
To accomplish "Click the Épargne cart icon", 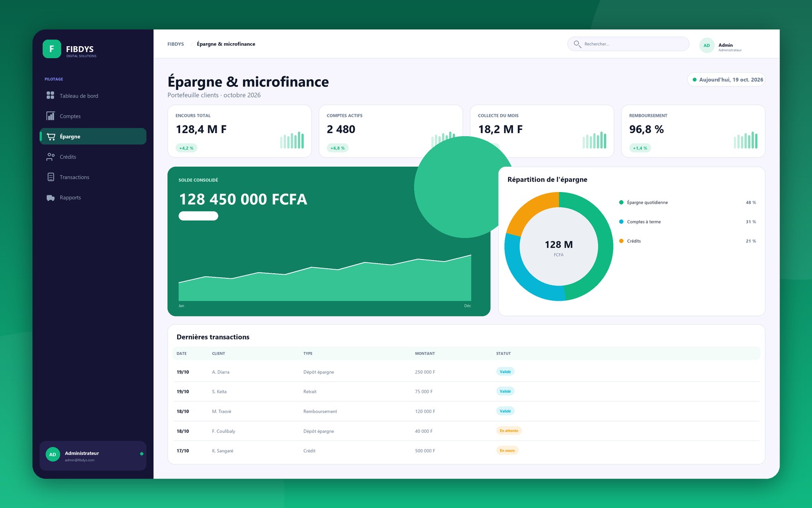I will [x=51, y=136].
